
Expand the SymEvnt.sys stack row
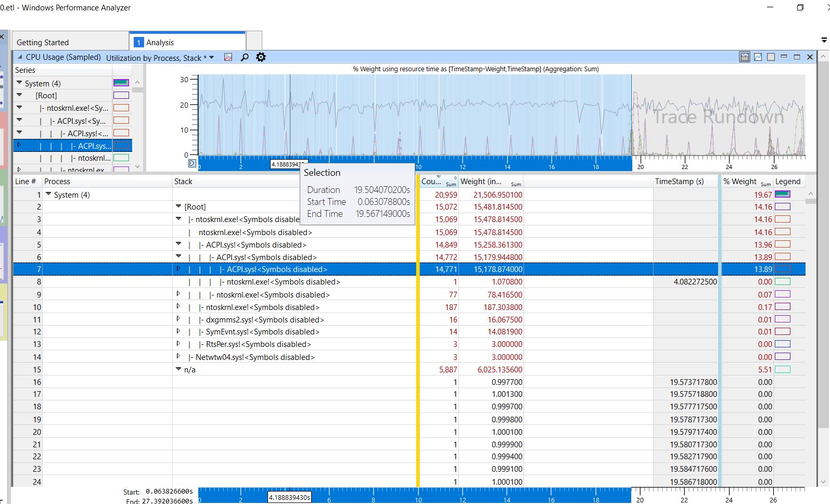click(x=178, y=331)
